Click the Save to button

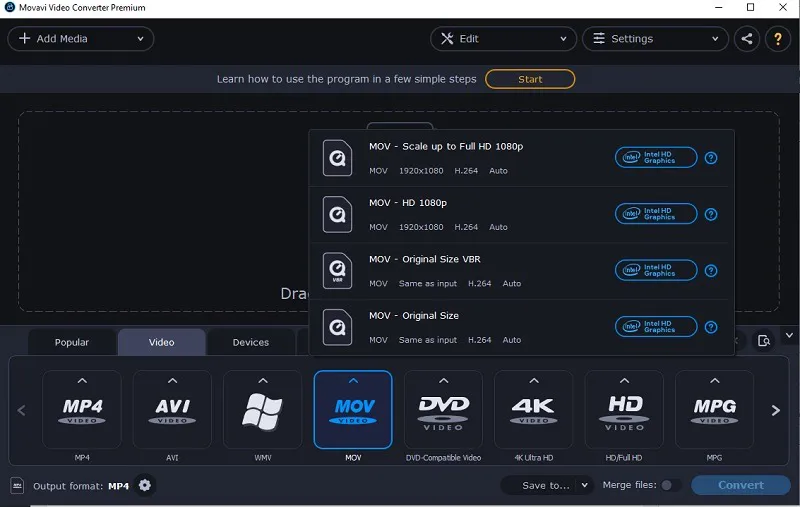545,486
